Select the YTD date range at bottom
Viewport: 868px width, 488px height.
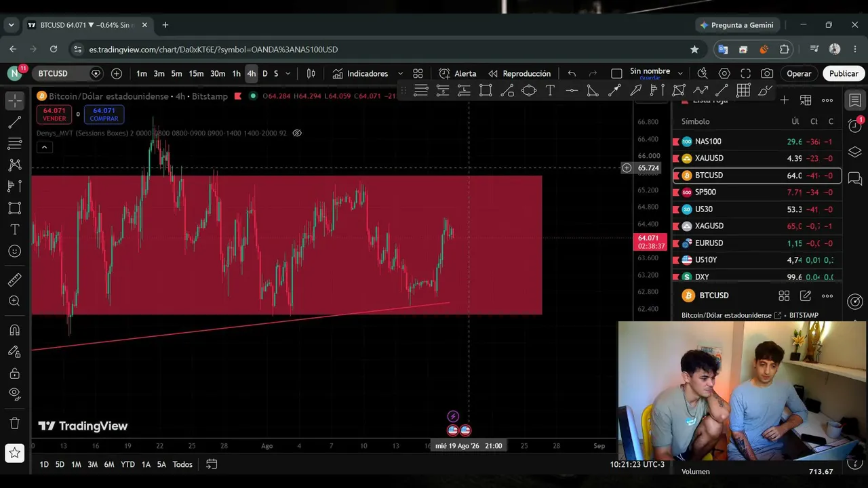(127, 464)
